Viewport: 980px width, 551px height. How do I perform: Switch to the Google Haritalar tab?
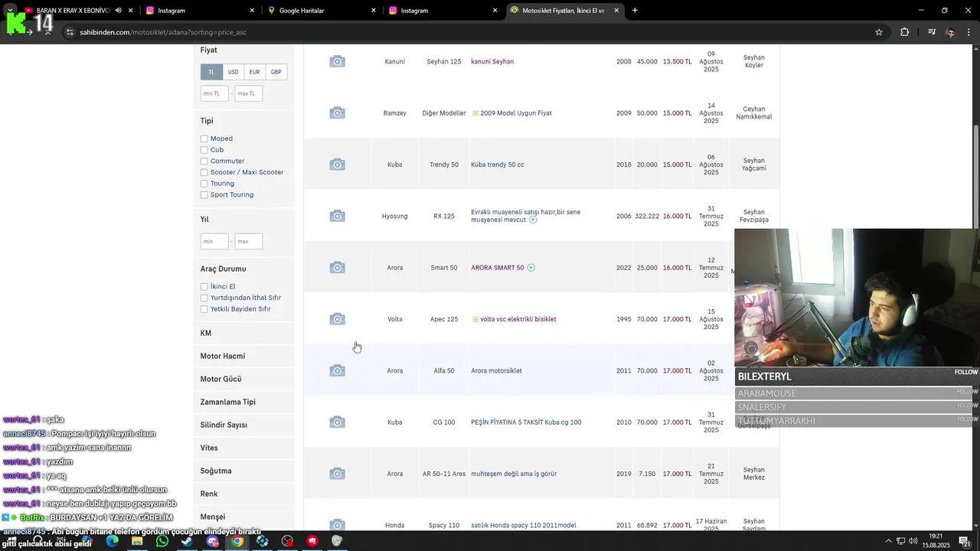(322, 11)
